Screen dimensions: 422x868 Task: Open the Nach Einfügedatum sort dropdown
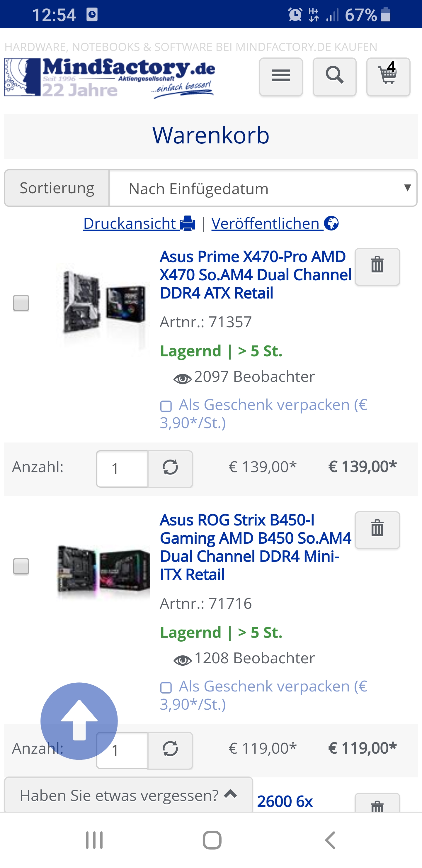(x=265, y=188)
